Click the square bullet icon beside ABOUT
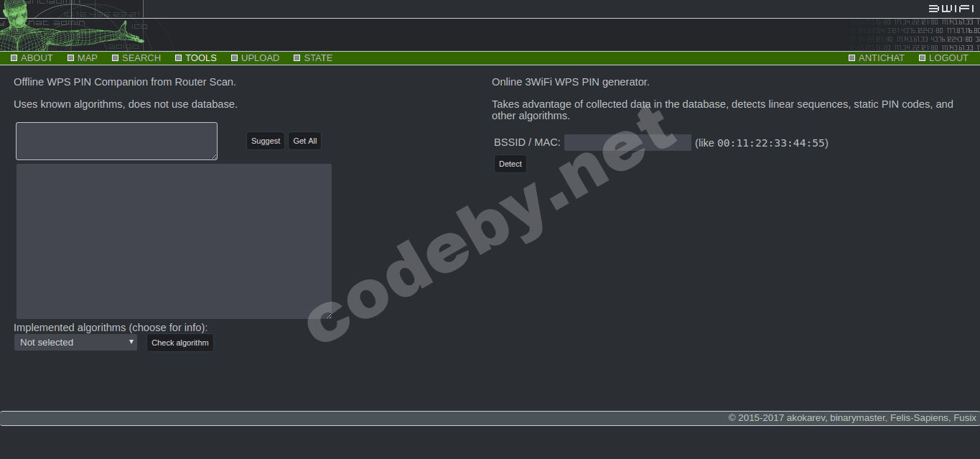The image size is (980, 459). [14, 58]
